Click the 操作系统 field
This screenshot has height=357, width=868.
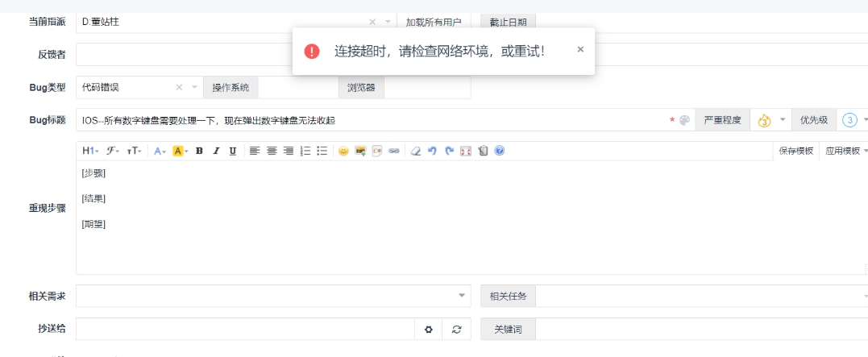click(x=298, y=88)
